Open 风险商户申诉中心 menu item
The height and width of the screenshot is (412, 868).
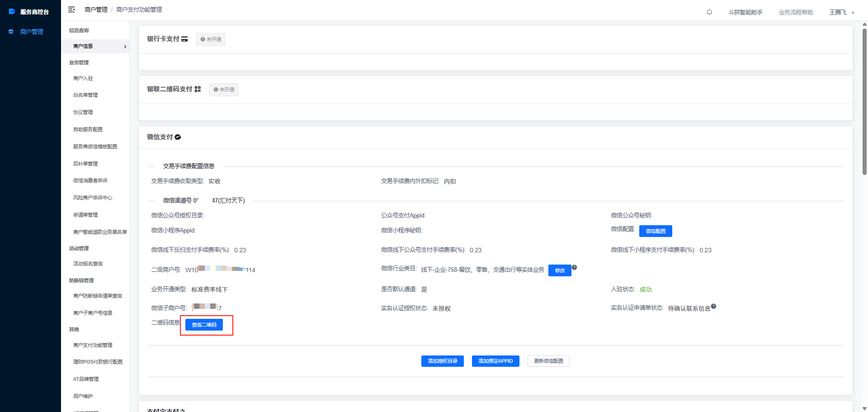click(x=93, y=198)
